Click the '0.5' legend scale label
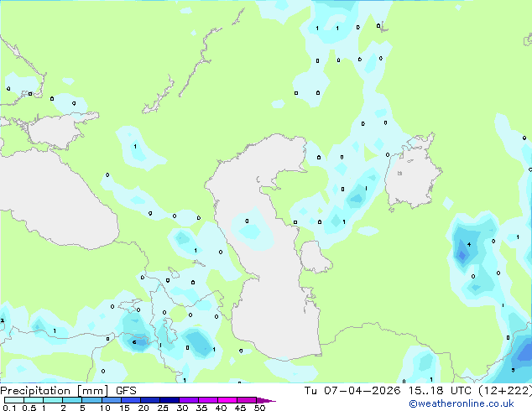The image size is (532, 411). tap(29, 408)
